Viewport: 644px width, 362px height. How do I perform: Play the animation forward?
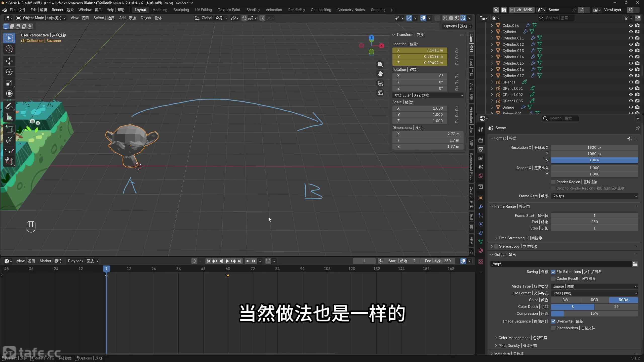coord(227,261)
